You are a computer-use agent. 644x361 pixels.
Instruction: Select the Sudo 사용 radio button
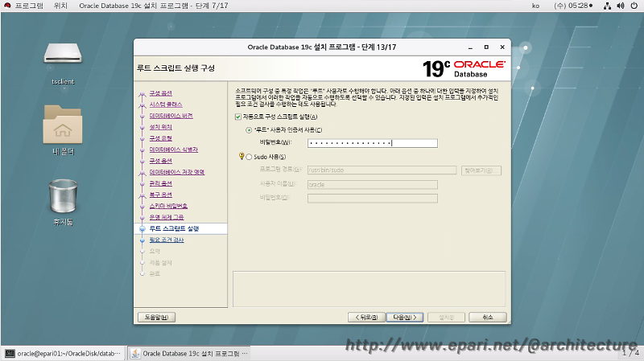[249, 157]
